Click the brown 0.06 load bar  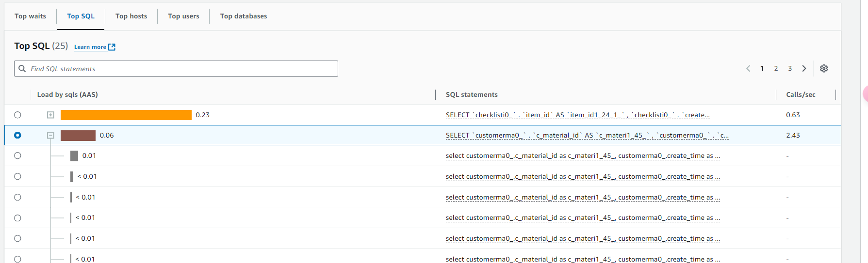coord(78,135)
